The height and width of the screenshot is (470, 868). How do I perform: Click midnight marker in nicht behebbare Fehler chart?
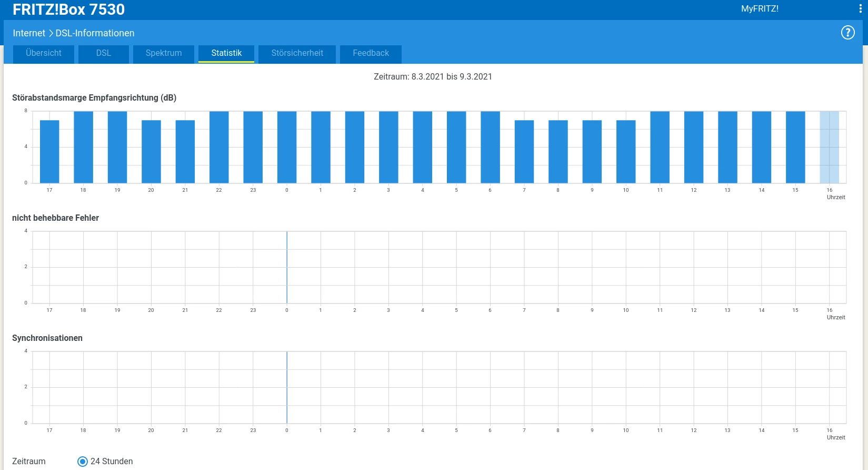click(287, 267)
